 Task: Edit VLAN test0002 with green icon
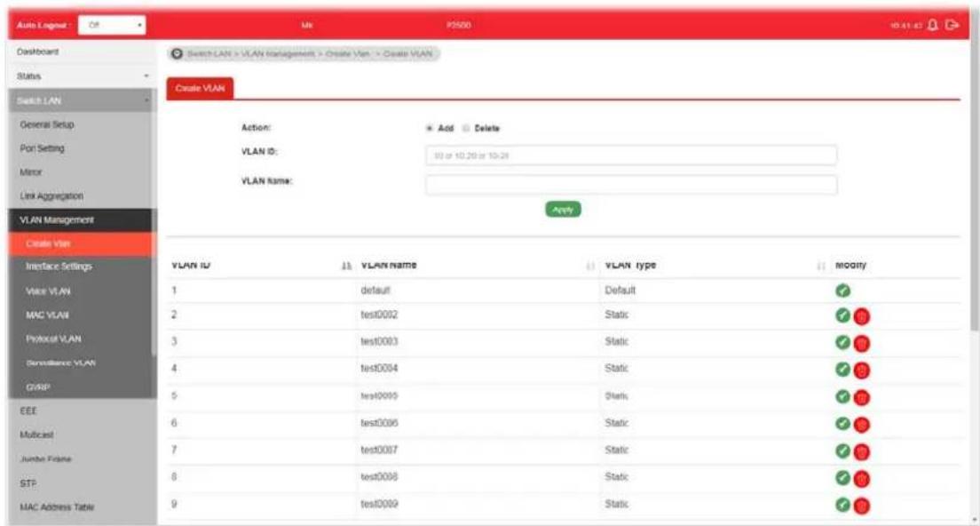click(842, 315)
